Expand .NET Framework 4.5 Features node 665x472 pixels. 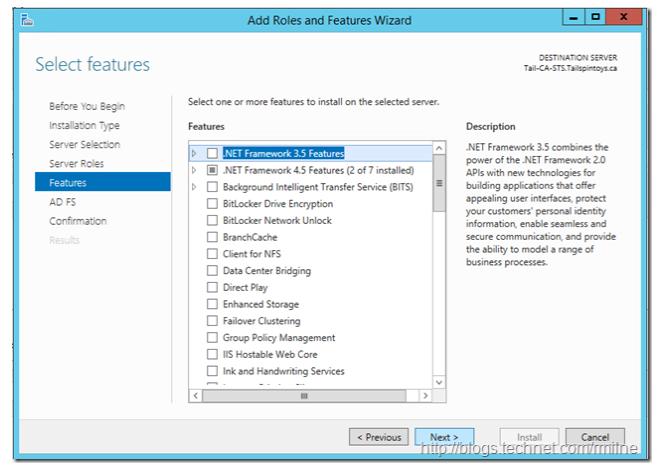pos(194,171)
